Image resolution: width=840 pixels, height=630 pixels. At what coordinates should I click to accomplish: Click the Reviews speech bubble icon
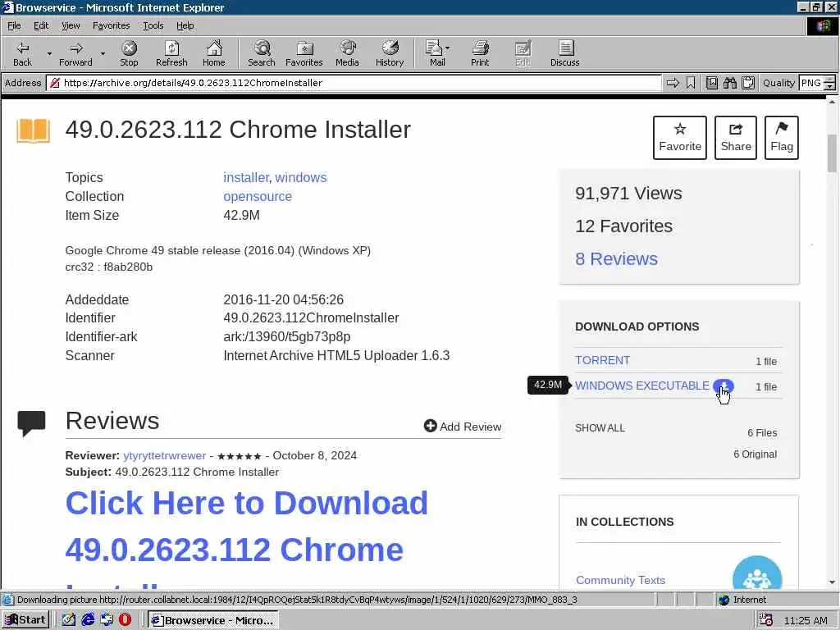[x=31, y=422]
